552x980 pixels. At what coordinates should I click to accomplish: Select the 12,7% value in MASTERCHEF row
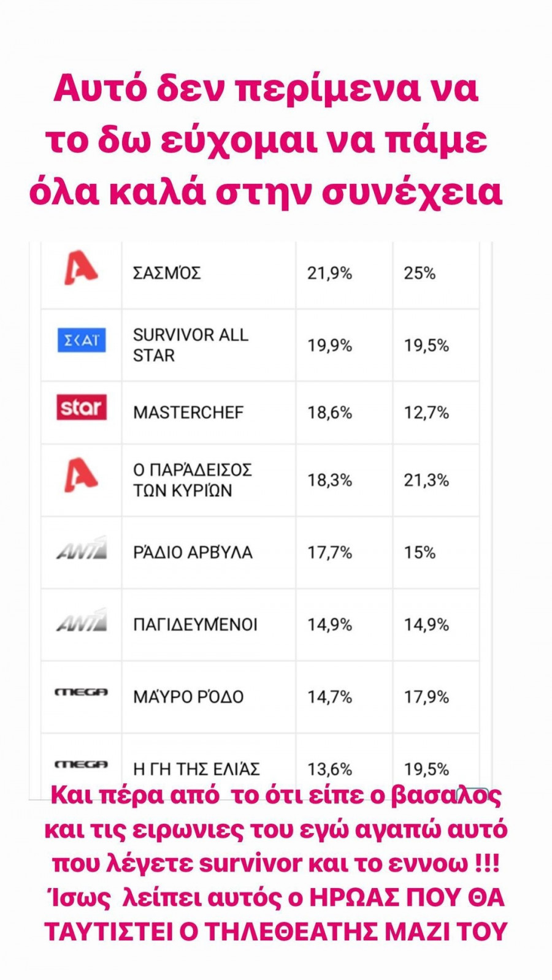[426, 412]
